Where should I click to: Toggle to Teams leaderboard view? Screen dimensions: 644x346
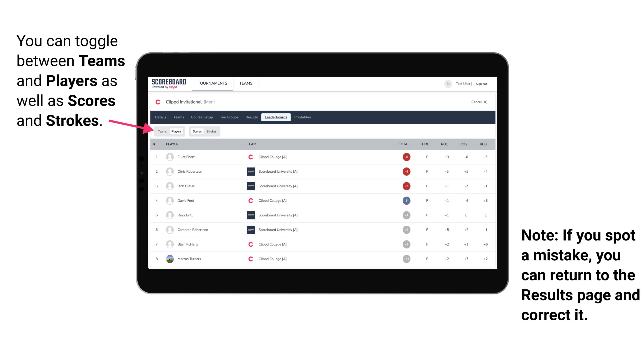tap(162, 131)
